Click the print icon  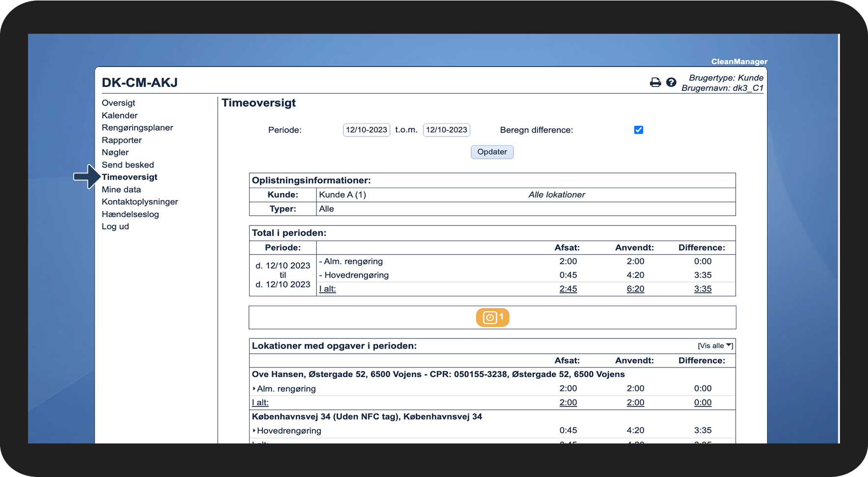655,83
